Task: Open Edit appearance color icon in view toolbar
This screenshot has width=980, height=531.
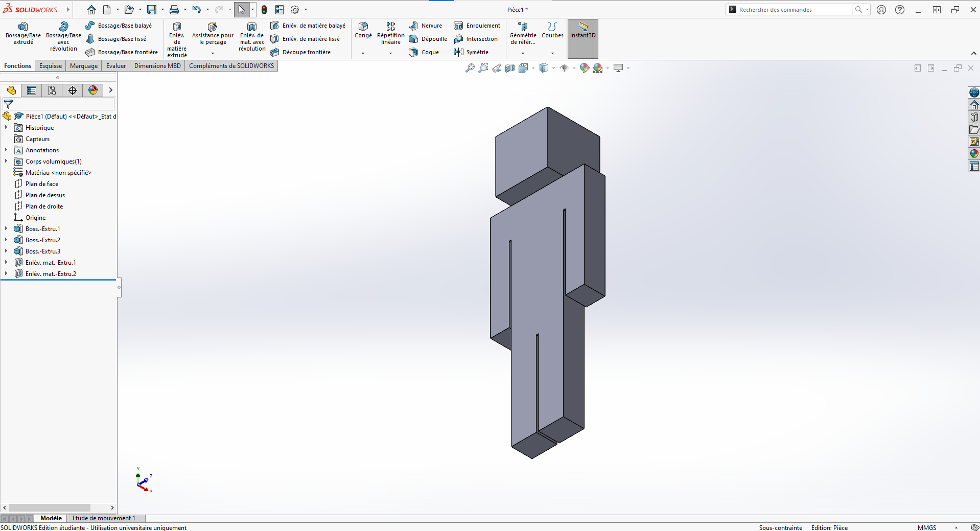Action: (584, 68)
